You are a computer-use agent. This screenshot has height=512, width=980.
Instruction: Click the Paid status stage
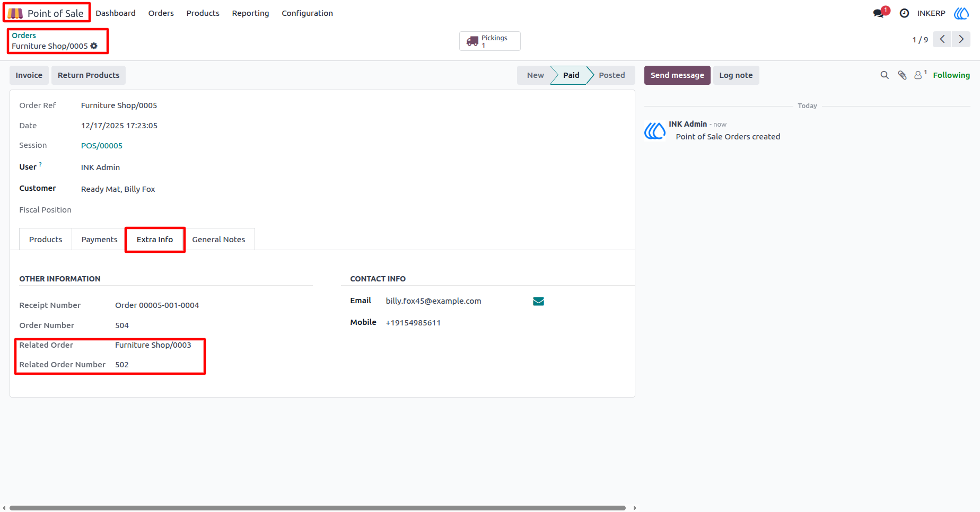point(571,75)
